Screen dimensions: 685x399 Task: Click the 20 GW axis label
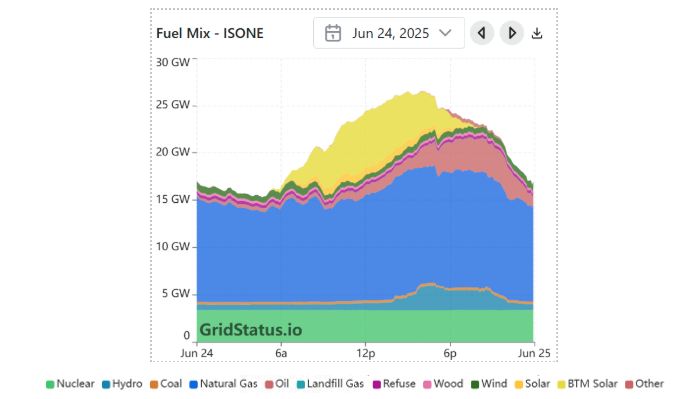click(x=173, y=152)
